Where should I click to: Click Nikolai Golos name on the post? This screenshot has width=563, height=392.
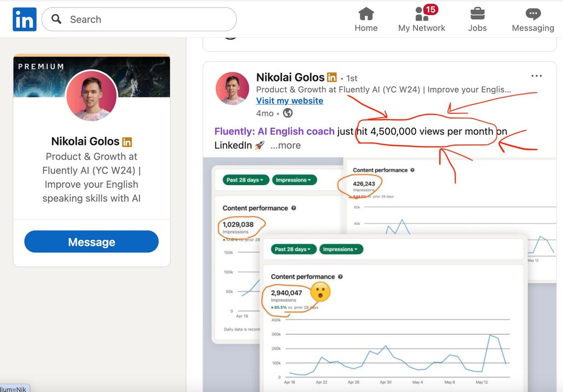(290, 77)
